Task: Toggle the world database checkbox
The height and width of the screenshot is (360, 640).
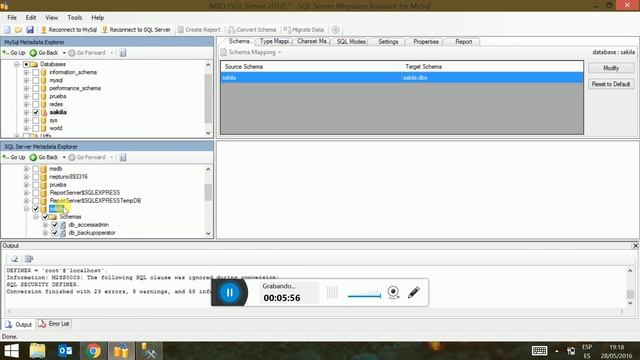Action: pyautogui.click(x=36, y=128)
